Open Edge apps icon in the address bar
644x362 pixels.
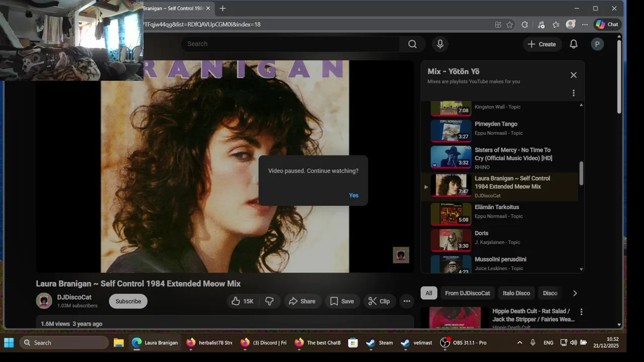[498, 25]
